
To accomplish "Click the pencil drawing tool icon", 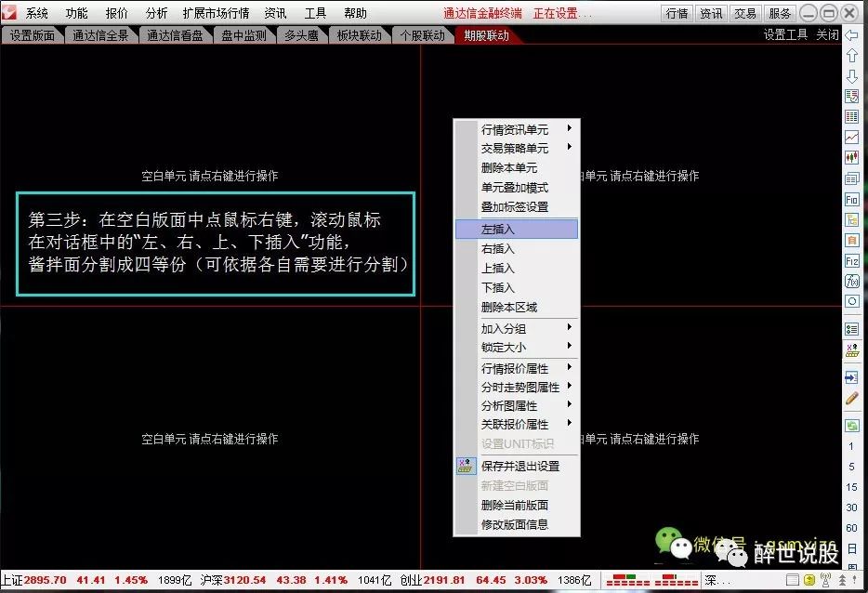I will (x=852, y=398).
